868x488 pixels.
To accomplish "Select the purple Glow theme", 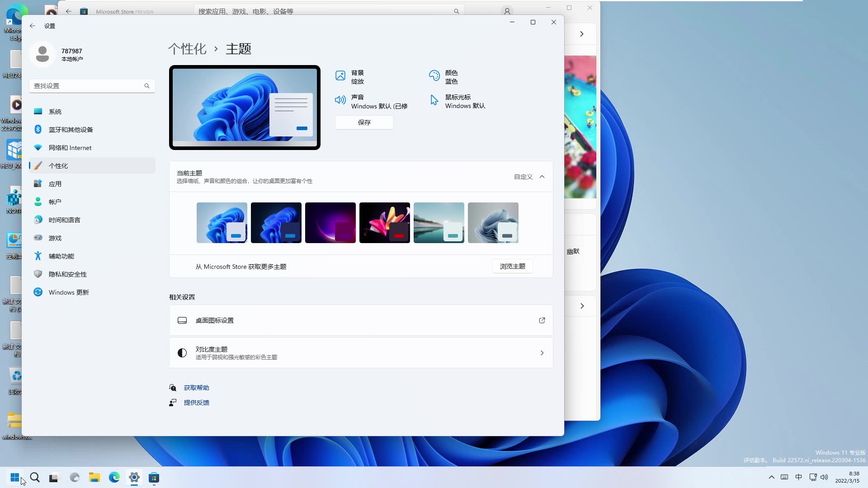I will coord(330,223).
